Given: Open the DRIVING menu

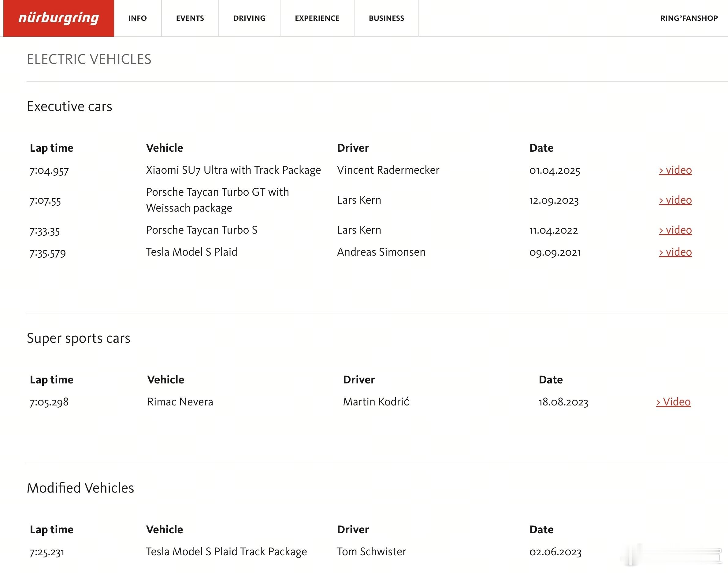Looking at the screenshot, I should [249, 18].
